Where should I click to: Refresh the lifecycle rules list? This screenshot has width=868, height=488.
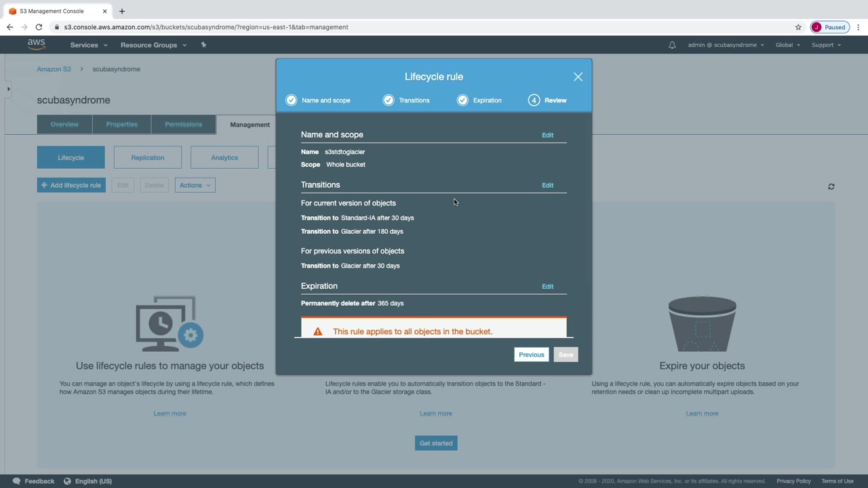coord(831,186)
